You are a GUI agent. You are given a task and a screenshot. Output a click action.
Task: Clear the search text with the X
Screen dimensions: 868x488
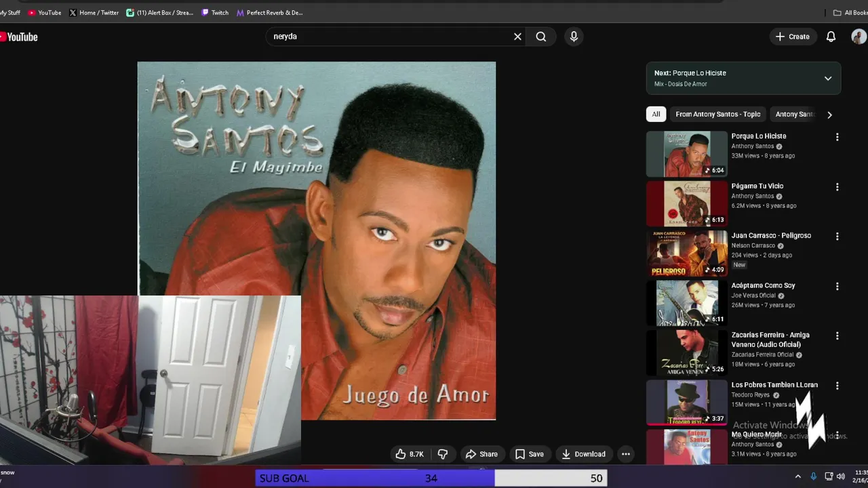[x=517, y=37]
